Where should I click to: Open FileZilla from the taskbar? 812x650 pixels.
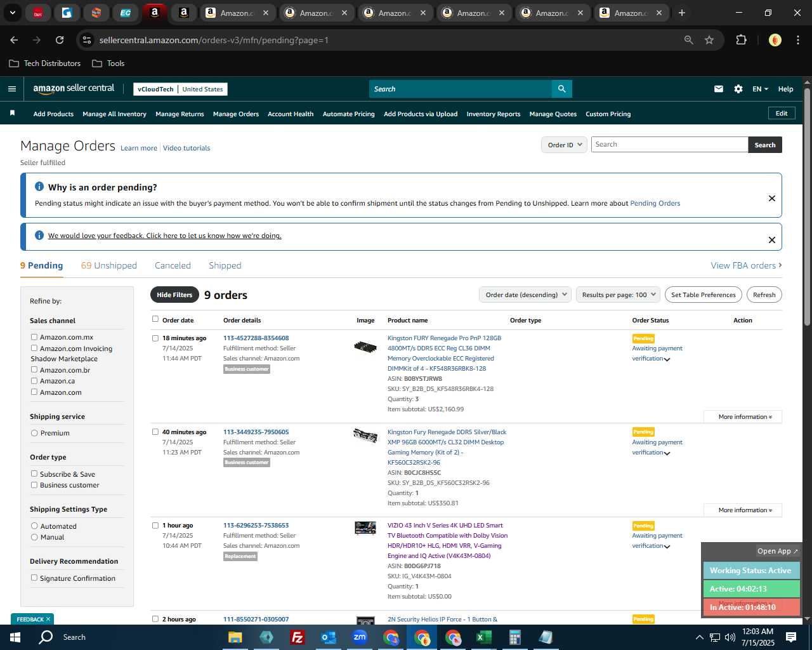tap(297, 637)
